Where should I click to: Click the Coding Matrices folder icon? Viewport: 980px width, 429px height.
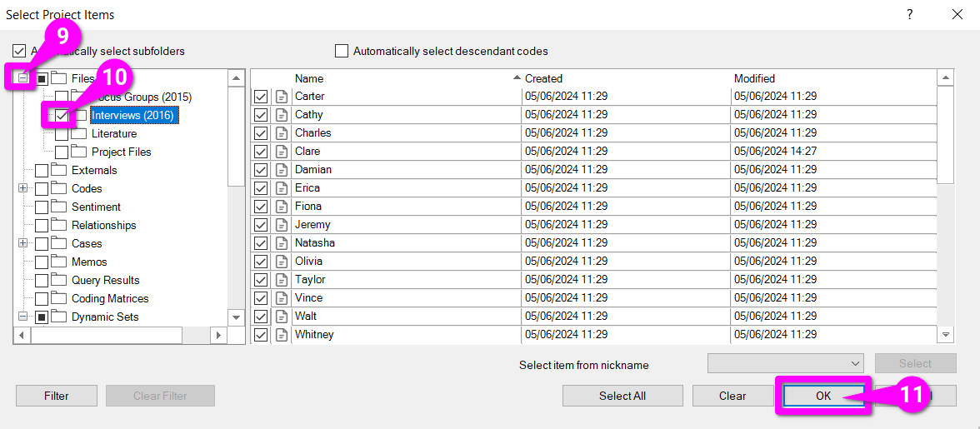pos(58,298)
